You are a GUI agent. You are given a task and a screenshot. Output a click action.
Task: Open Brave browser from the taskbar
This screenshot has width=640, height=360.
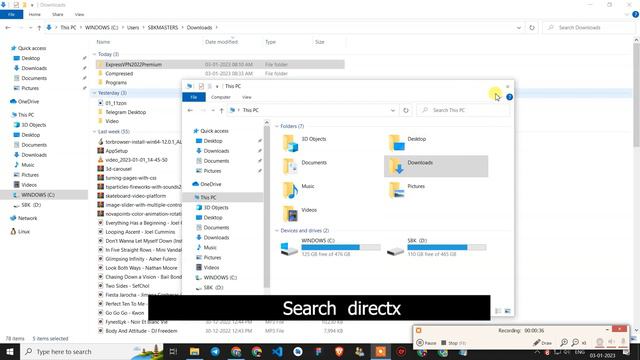pos(339,351)
